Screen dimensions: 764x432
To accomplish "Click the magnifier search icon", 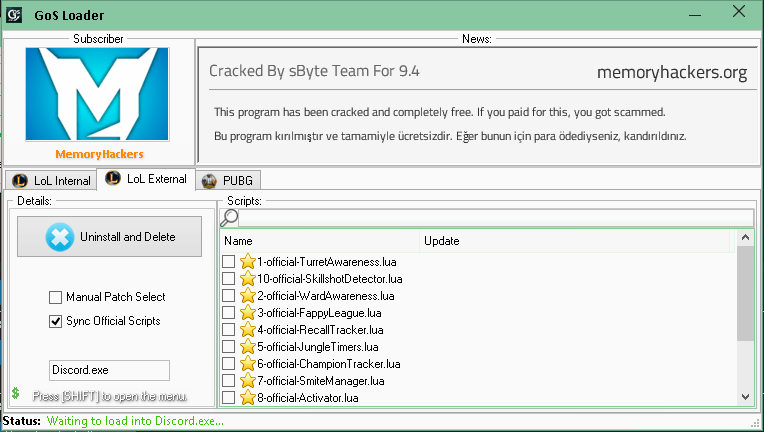I will 229,218.
